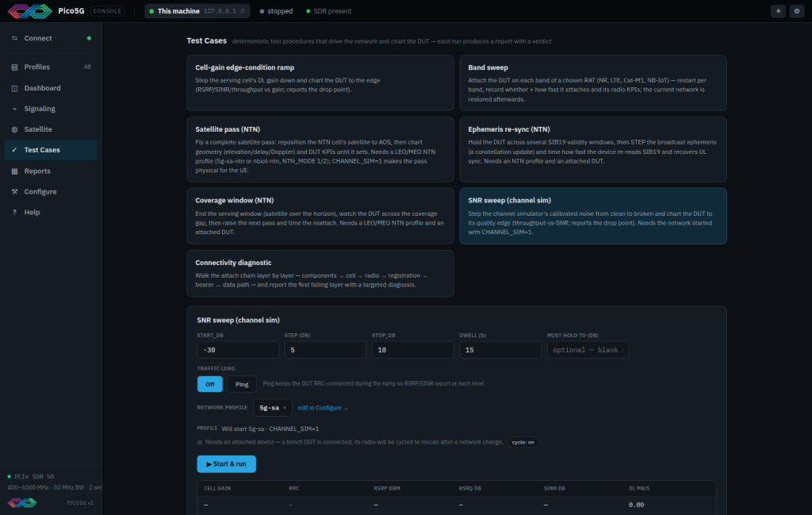Set traffic load to Off
The height and width of the screenshot is (515, 812).
click(x=209, y=384)
